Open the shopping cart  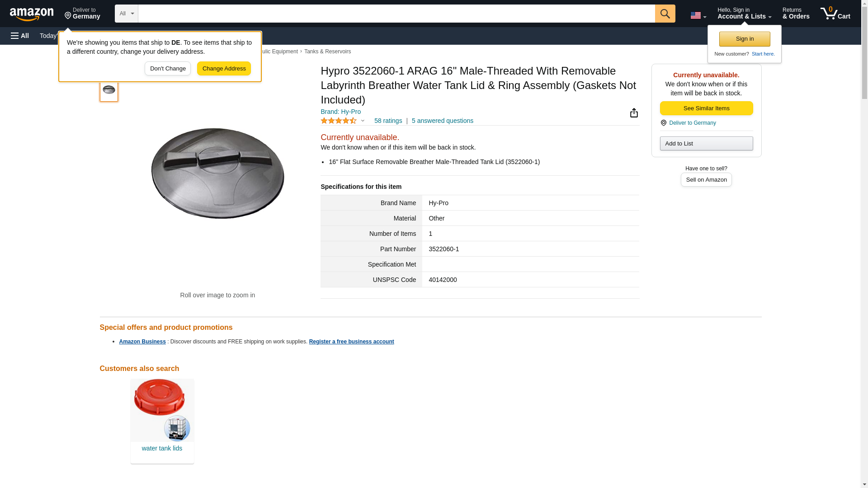(x=835, y=14)
